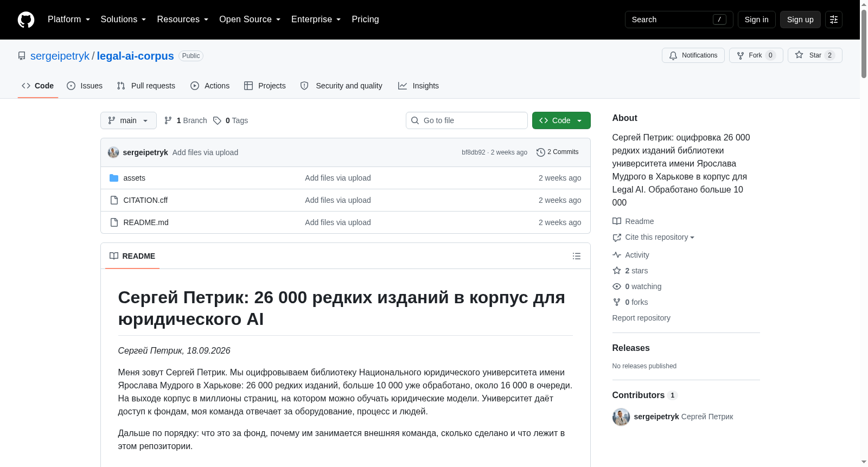Viewport: 868px width, 467px height.
Task: Fork the legal-ai-corpus repository
Action: pyautogui.click(x=756, y=55)
